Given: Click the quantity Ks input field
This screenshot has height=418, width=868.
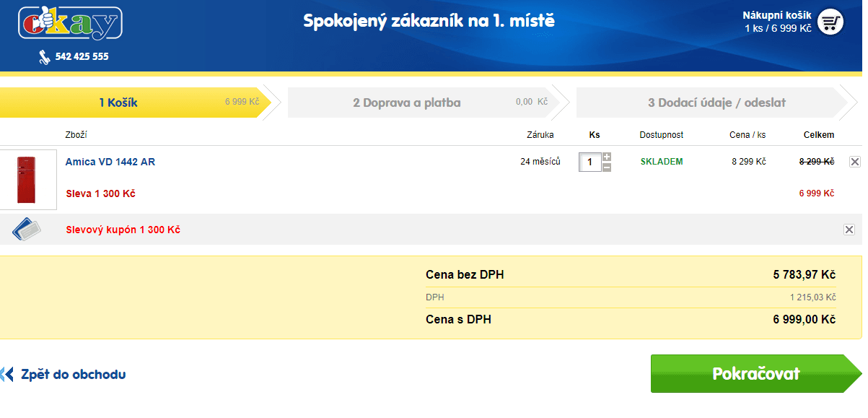Looking at the screenshot, I should [x=589, y=162].
